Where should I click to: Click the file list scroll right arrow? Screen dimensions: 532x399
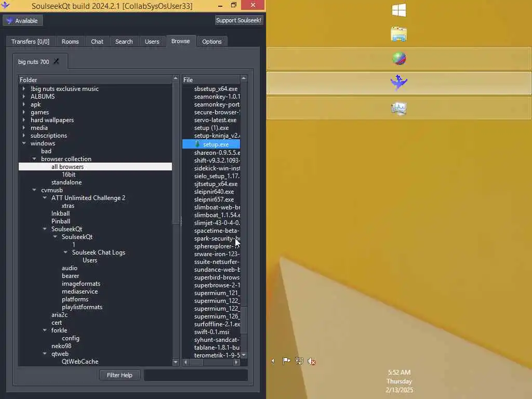236,362
